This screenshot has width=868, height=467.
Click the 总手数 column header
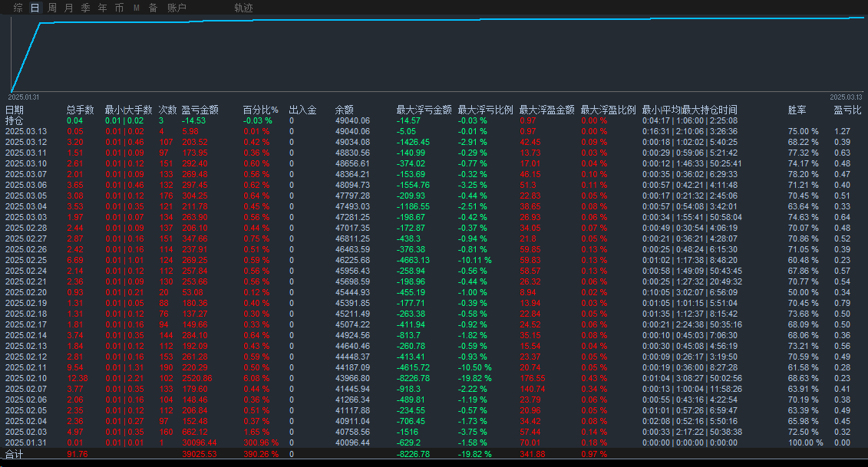81,110
